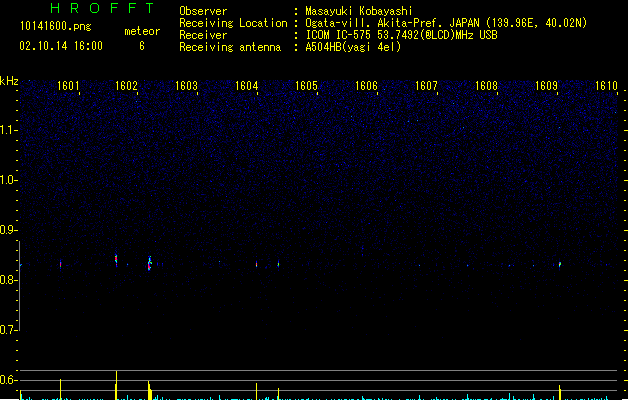
Task: Click the date 02.10.14 16:00
Action: pyautogui.click(x=61, y=46)
